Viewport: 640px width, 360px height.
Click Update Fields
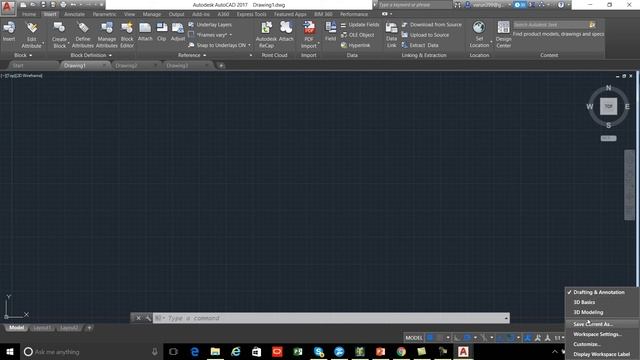coord(360,24)
